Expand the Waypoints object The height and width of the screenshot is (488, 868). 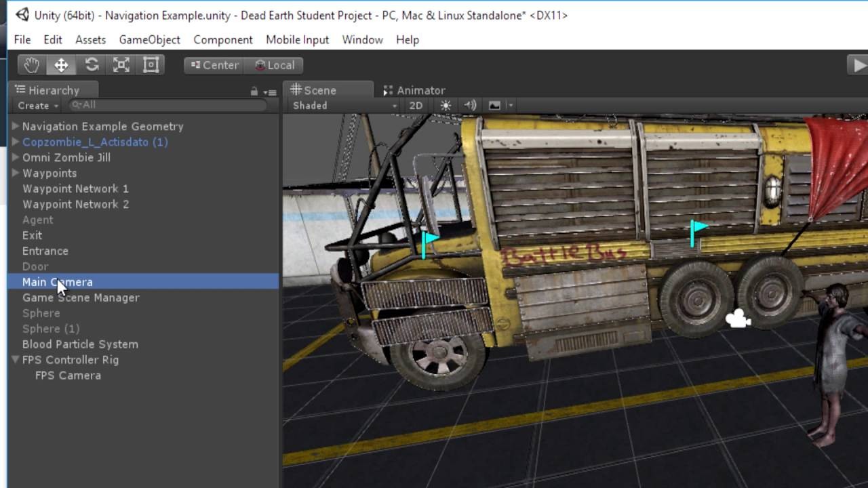[15, 173]
